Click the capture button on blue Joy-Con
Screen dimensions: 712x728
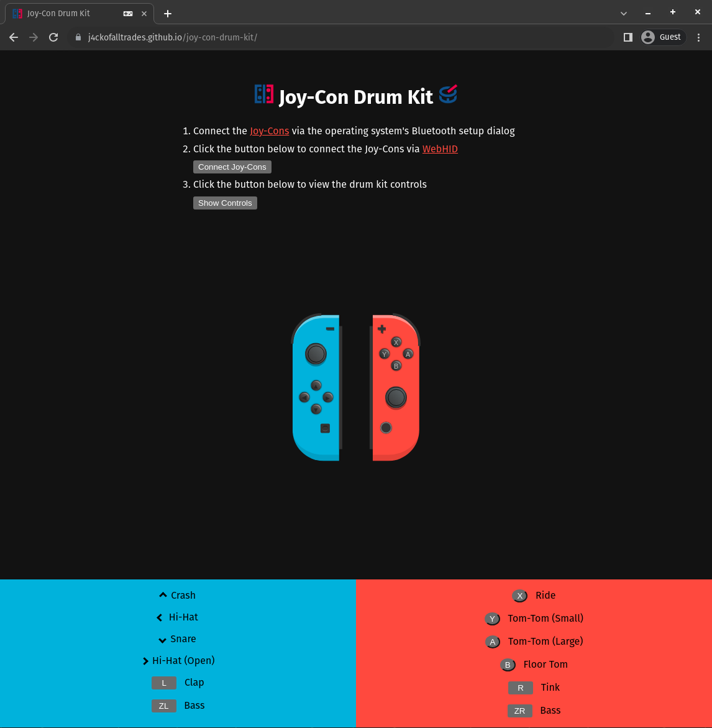(x=325, y=428)
